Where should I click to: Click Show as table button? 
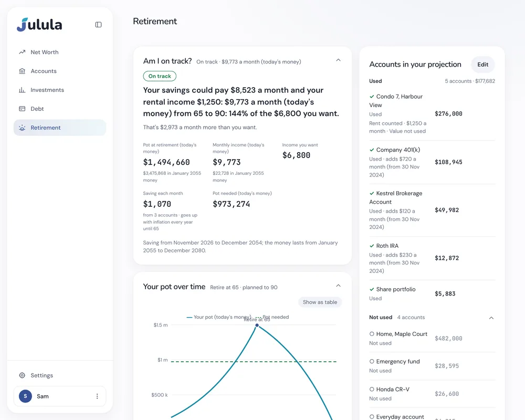tap(320, 302)
